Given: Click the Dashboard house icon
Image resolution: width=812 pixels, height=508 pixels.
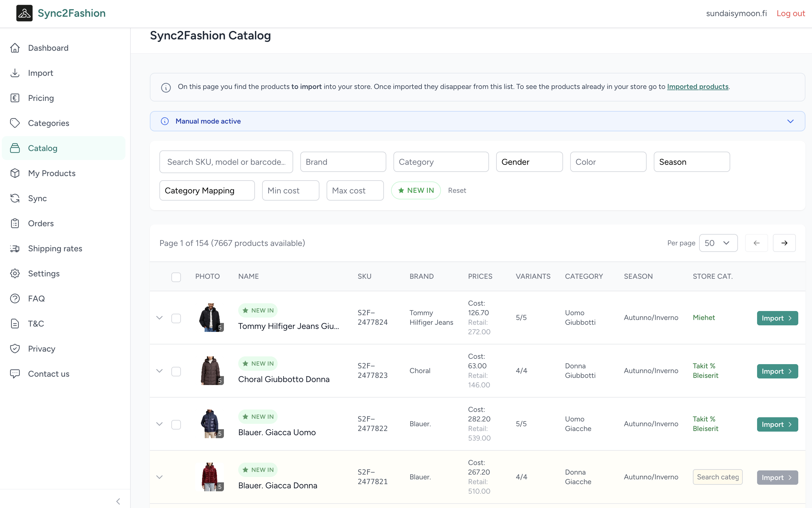Looking at the screenshot, I should pos(15,48).
